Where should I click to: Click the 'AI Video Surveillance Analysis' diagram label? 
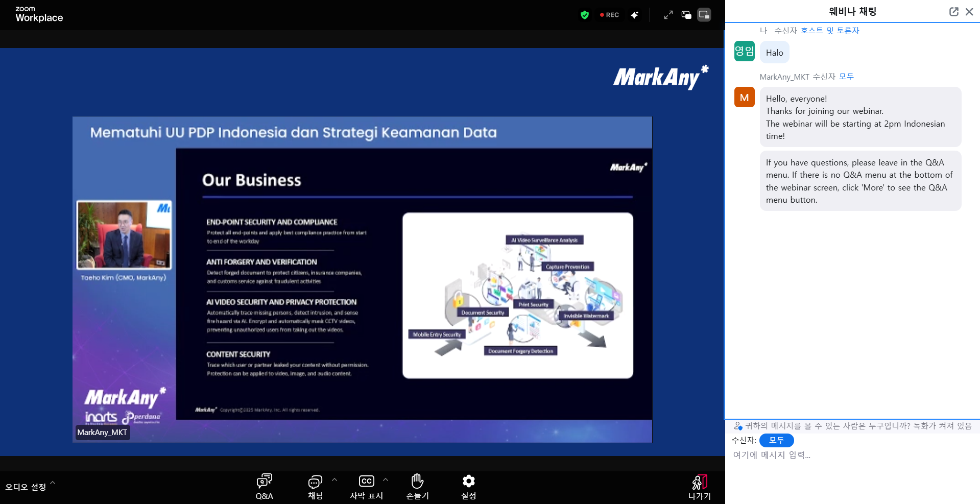[x=544, y=240]
